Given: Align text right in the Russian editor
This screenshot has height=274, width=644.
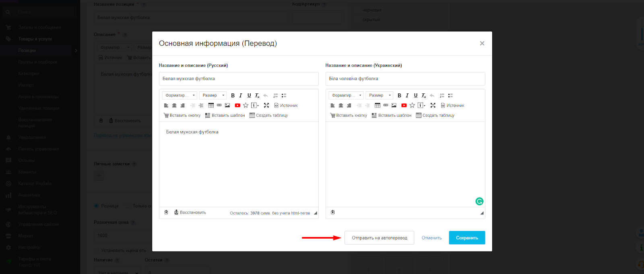Looking at the screenshot, I should (182, 105).
